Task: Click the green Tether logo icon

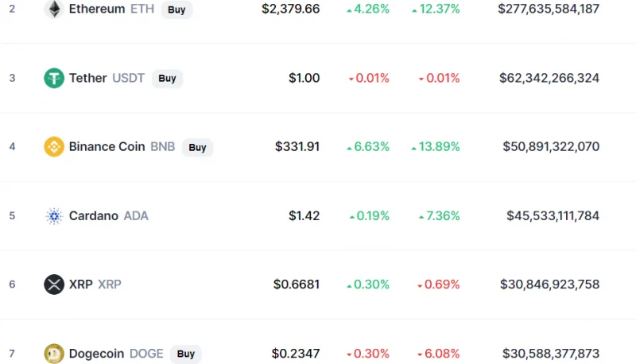Action: tap(54, 78)
